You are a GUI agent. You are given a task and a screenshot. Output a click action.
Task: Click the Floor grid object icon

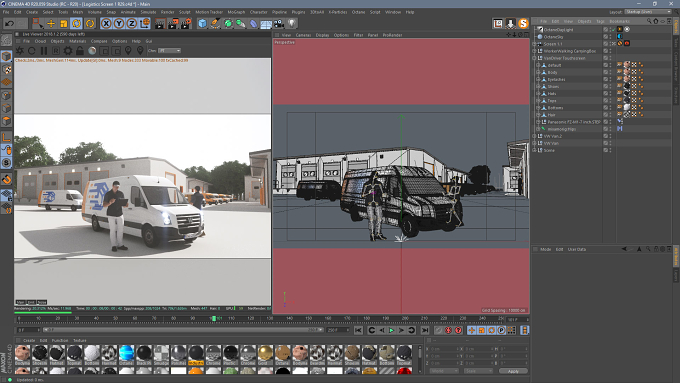[266, 23]
